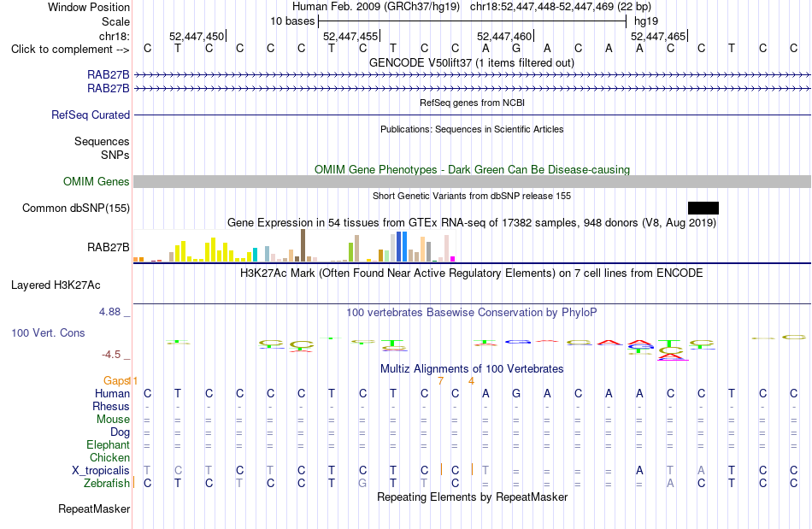The image size is (812, 529).
Task: Click the Dog alignment row label
Action: click(120, 432)
